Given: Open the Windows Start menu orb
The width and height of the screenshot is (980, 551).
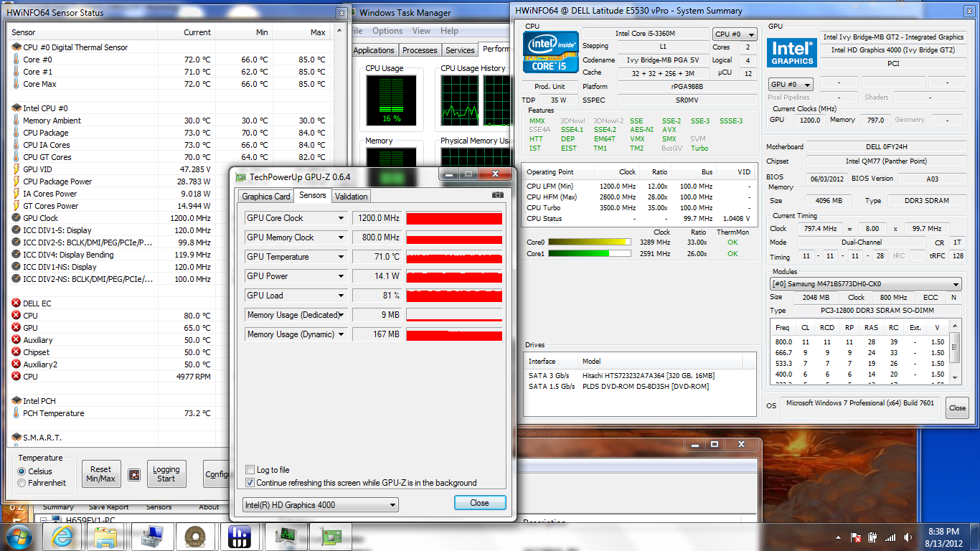Looking at the screenshot, I should pos(18,536).
